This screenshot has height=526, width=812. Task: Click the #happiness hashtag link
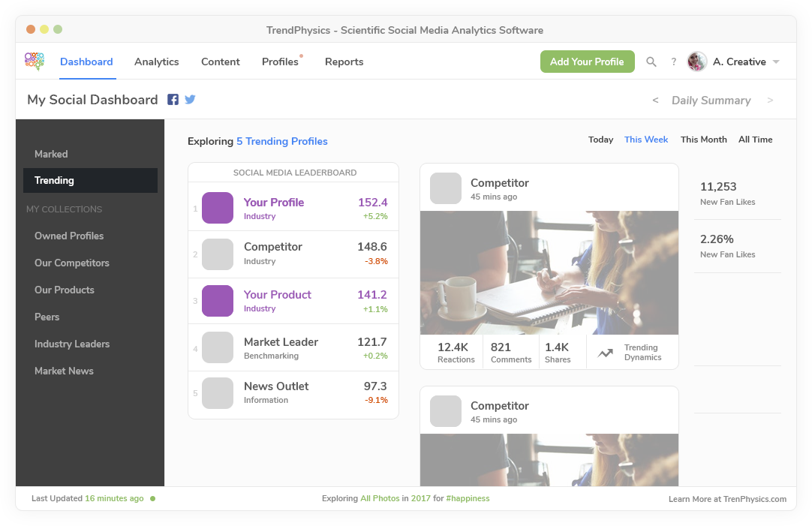point(468,498)
